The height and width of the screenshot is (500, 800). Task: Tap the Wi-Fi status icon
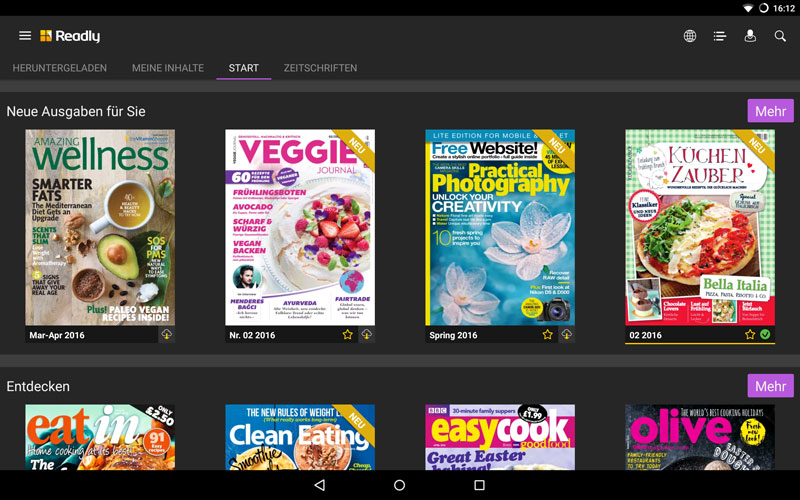(748, 8)
